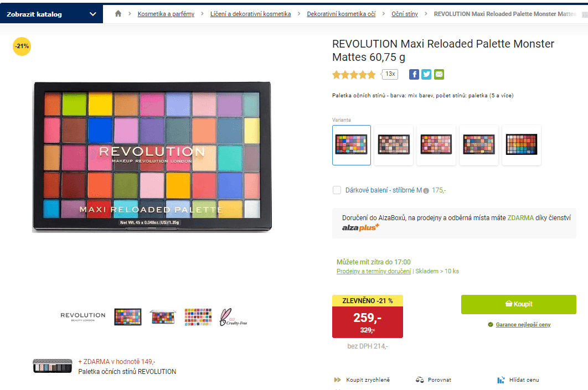Click Koupit zrychleně fast-buy icon
588x390 pixels.
click(337, 380)
